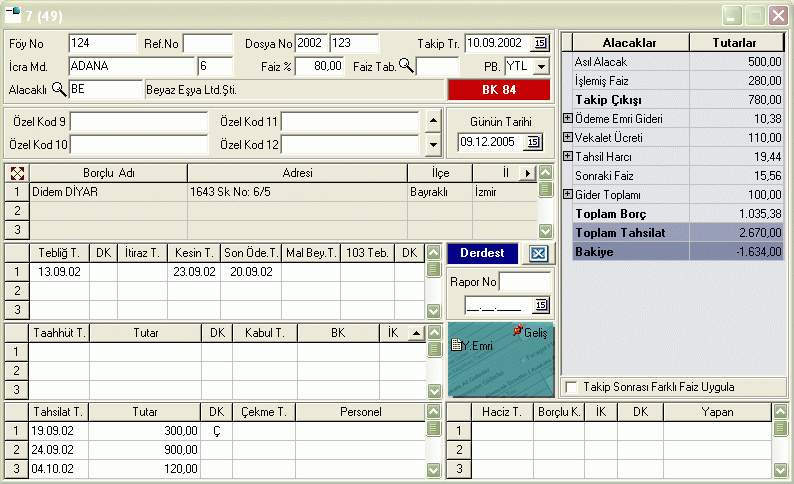This screenshot has width=794, height=484.
Task: Click the up triangle in the İK column header
Action: coord(416,333)
